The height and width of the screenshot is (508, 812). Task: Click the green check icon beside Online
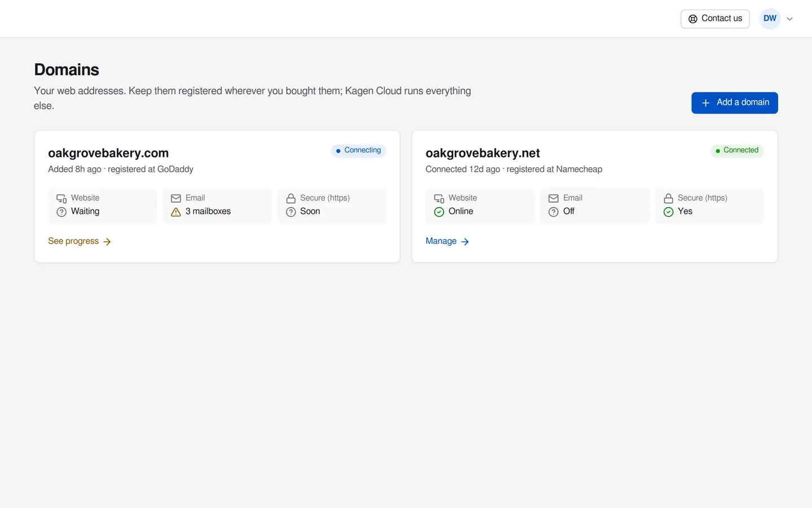[x=439, y=212]
